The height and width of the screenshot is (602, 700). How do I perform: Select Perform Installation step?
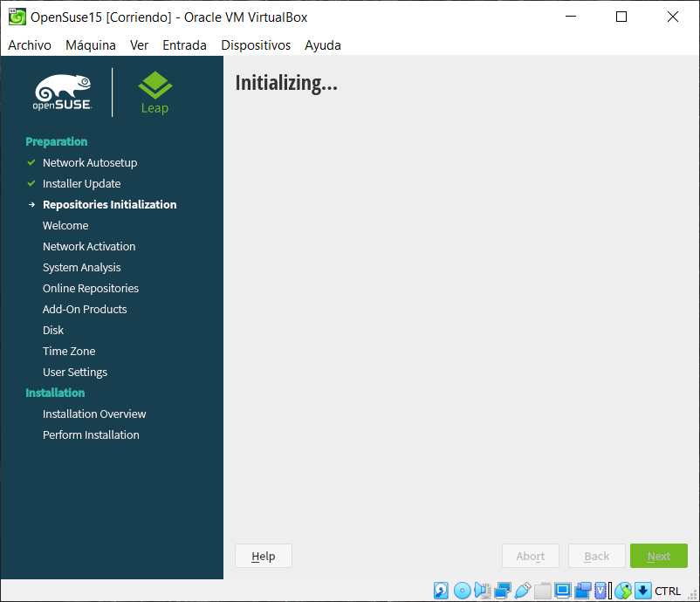[x=91, y=435]
